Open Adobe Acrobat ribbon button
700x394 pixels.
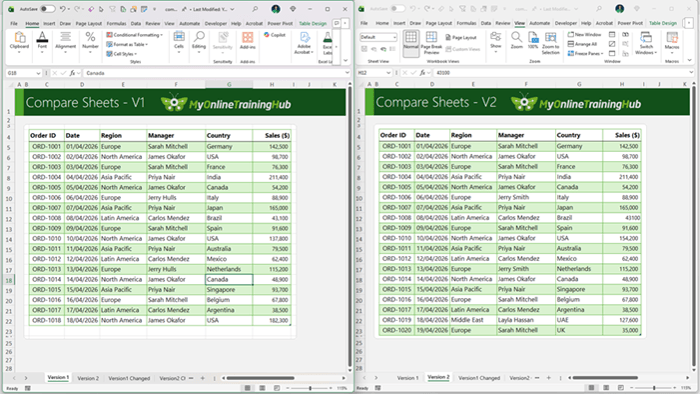[x=304, y=43]
